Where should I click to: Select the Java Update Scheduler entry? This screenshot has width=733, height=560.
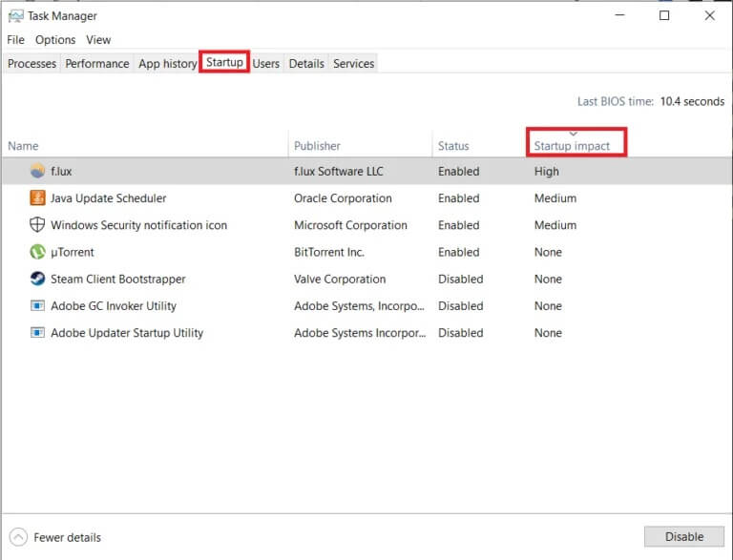point(109,198)
